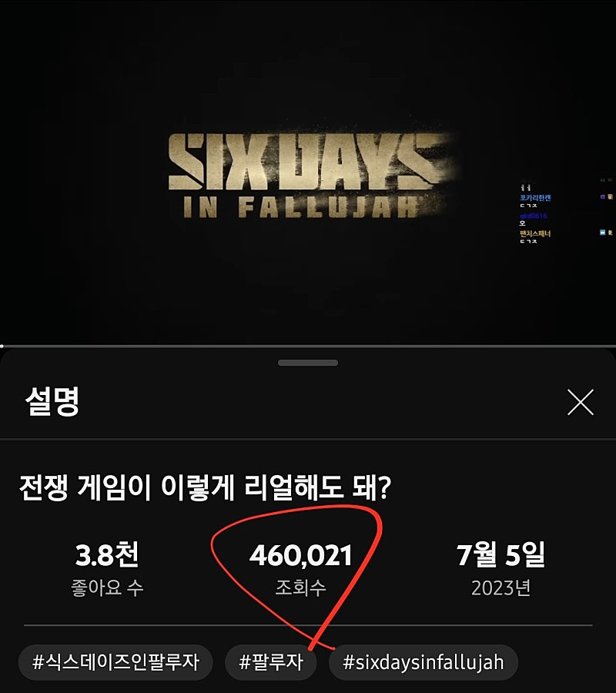The width and height of the screenshot is (616, 693).
Task: Click the 2023년 year label
Action: click(x=500, y=588)
